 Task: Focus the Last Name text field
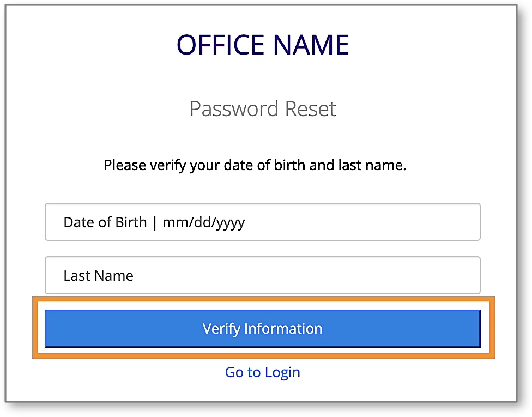click(262, 275)
